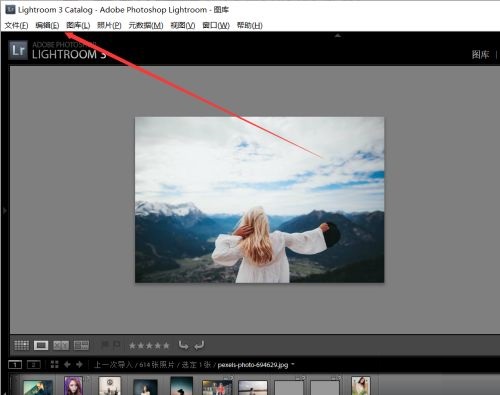The image size is (500, 395).
Task: Open the 文件(F) menu
Action: pyautogui.click(x=16, y=25)
